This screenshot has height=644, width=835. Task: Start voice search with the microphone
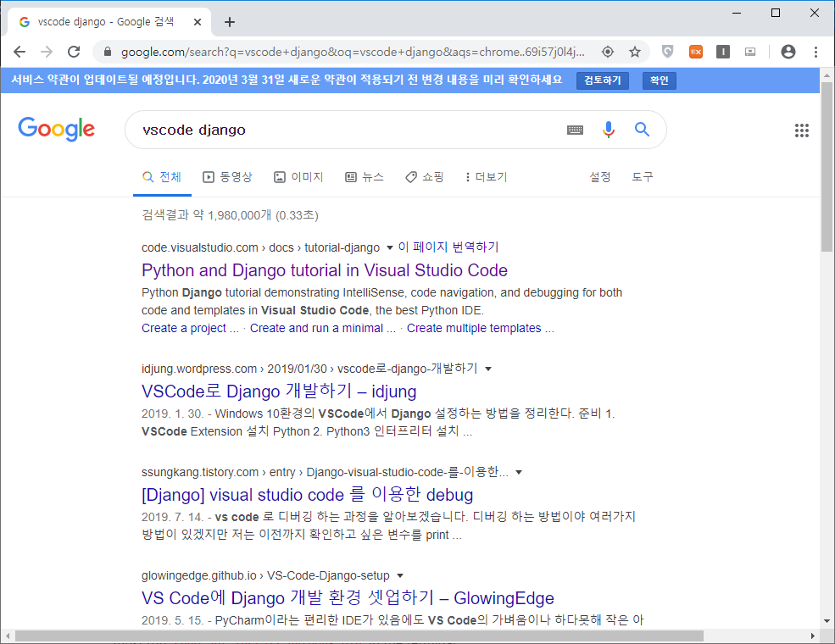[608, 130]
